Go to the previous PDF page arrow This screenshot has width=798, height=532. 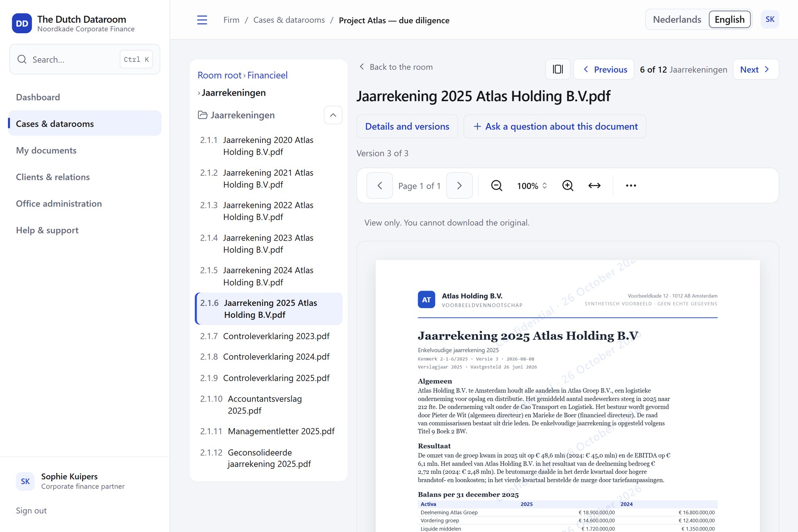pos(379,185)
